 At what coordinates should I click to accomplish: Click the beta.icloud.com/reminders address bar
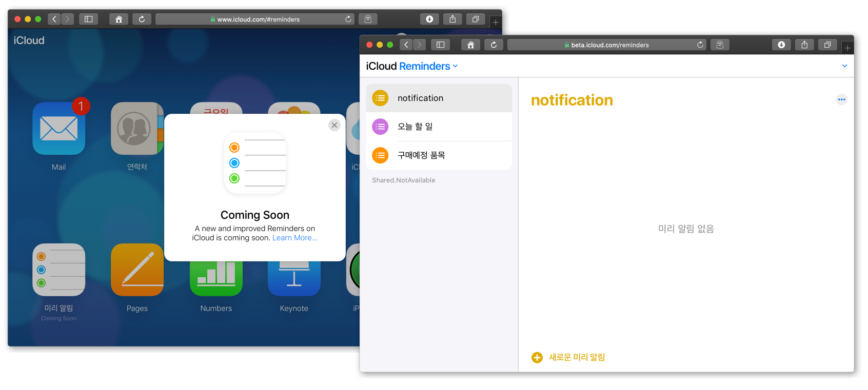[607, 45]
